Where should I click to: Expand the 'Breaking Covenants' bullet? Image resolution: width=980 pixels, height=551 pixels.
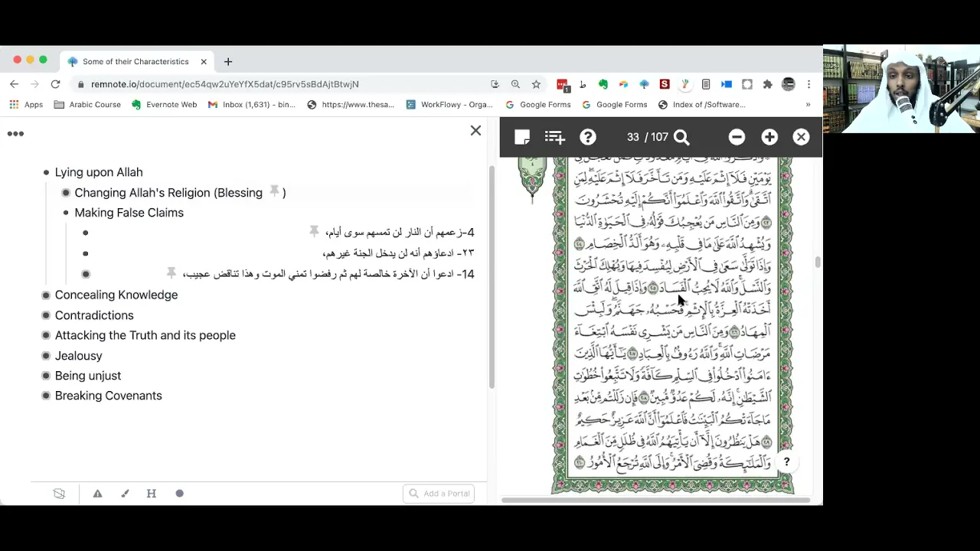(46, 396)
